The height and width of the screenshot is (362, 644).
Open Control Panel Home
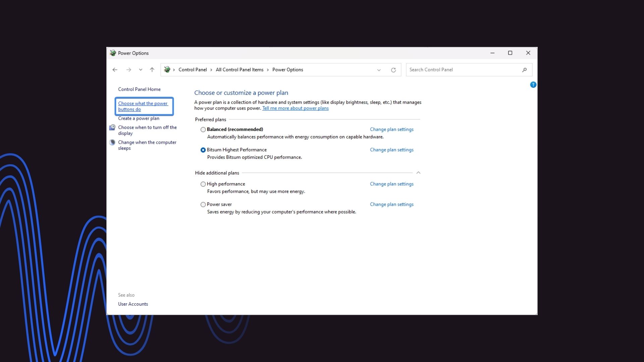click(x=139, y=89)
